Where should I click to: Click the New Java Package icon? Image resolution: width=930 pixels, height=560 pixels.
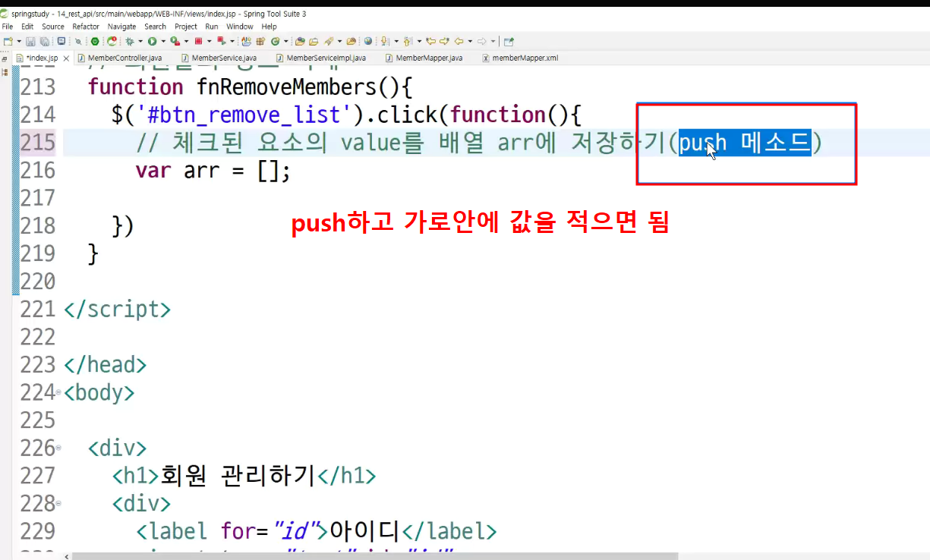pyautogui.click(x=260, y=41)
